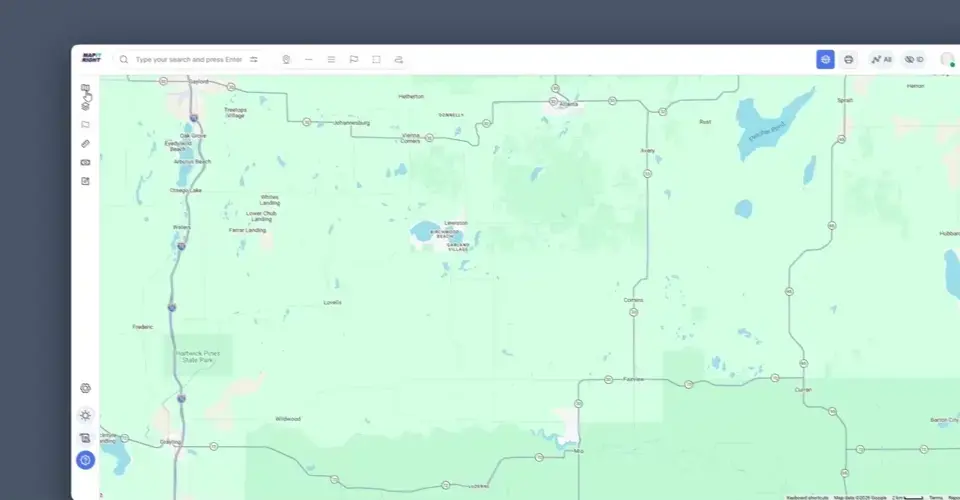960x500 pixels.
Task: Click the 'Keyboard shortcuts' link at map bottom
Action: (x=807, y=498)
